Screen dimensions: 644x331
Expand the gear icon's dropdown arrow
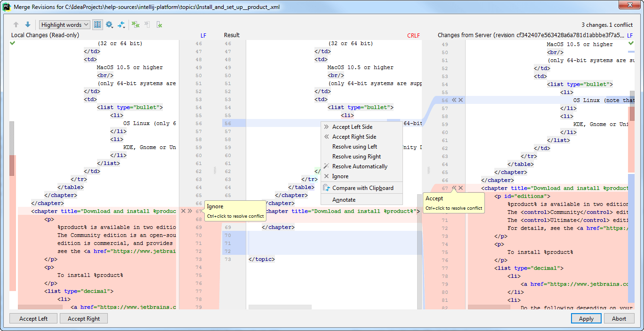(x=113, y=27)
